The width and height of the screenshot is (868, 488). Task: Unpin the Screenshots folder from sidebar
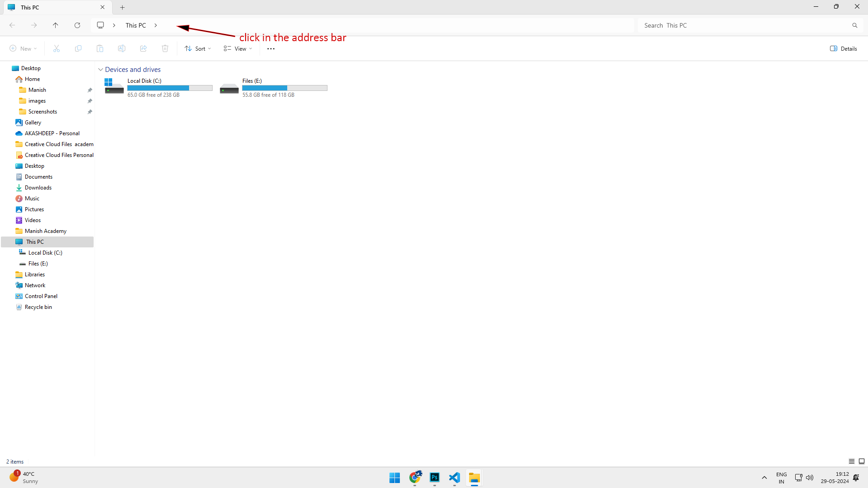[x=90, y=112]
